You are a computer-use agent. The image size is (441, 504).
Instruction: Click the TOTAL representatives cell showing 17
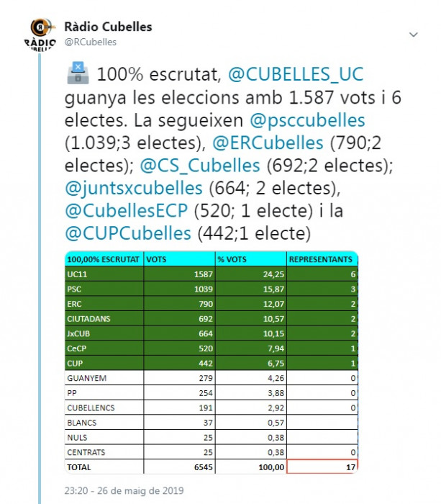click(x=321, y=467)
